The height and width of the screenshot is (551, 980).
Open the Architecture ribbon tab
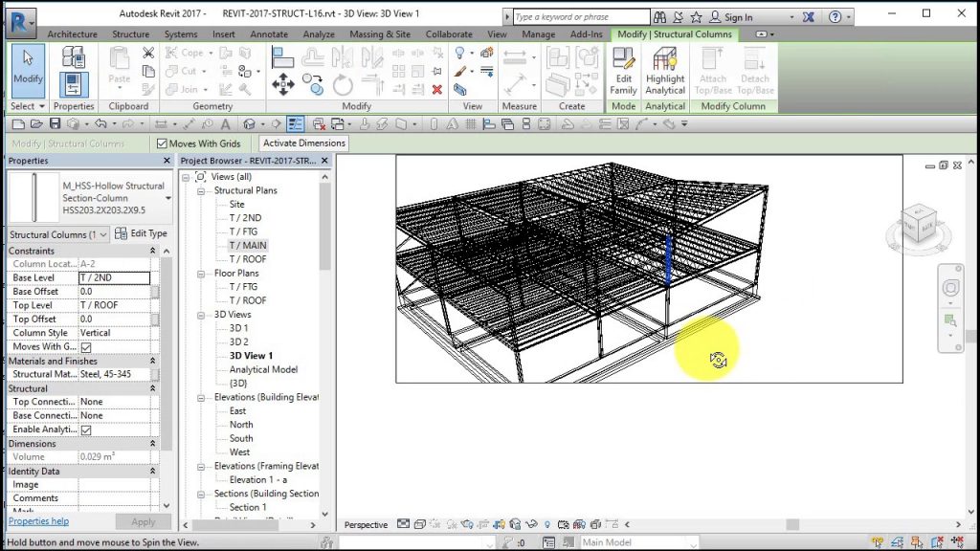[x=73, y=34]
